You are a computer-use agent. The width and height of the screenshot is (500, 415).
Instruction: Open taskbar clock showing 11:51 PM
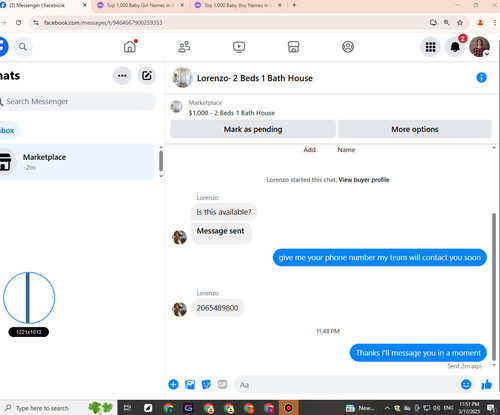pos(469,408)
